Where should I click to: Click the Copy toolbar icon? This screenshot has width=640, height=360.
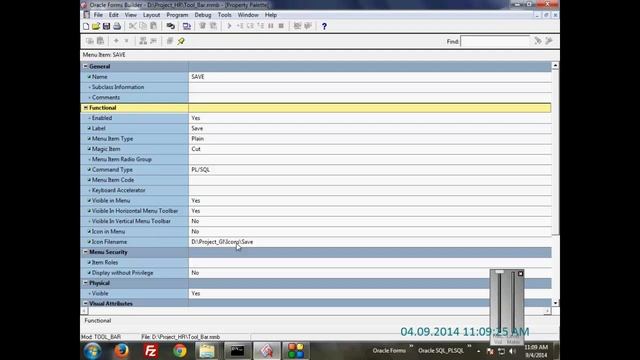[x=143, y=26]
